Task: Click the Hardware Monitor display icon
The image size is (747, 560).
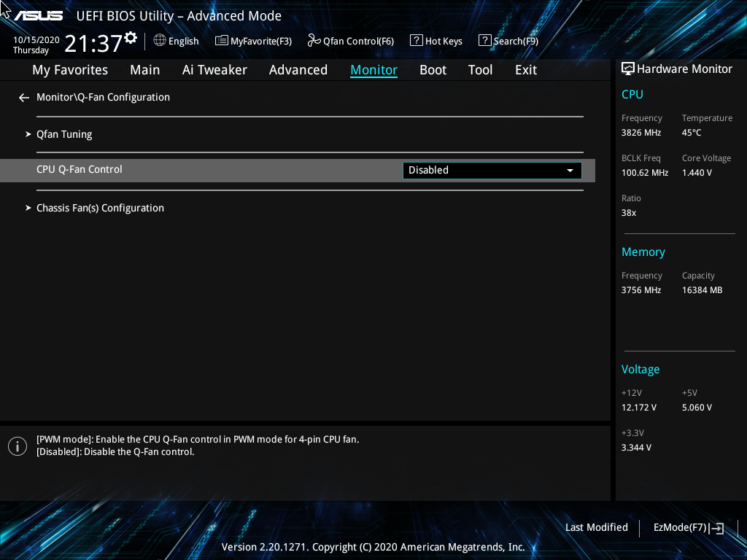Action: coord(628,69)
